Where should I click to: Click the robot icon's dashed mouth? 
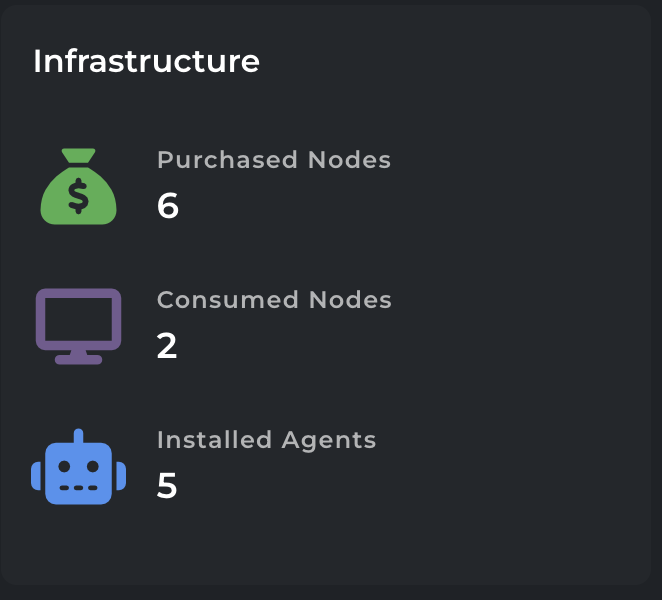pos(79,488)
